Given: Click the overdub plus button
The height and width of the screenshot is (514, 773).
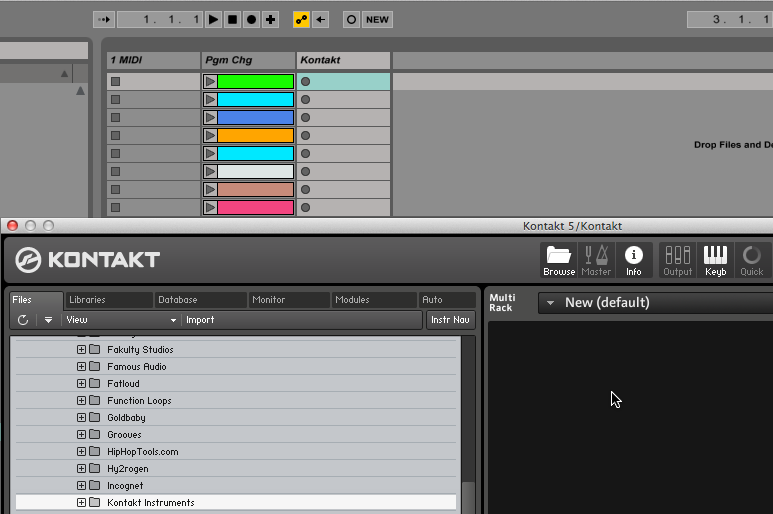Looking at the screenshot, I should click(x=271, y=20).
